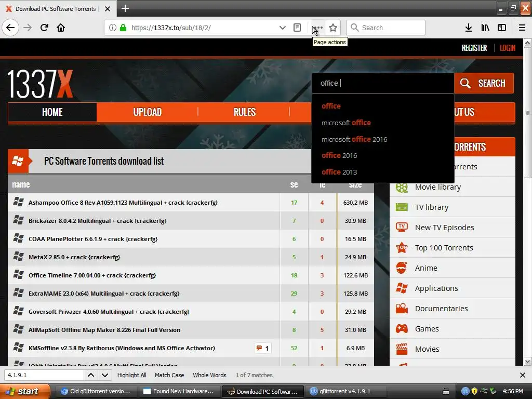Toggle Match Case in the find bar
Viewport: 532px width, 399px height.
169,375
